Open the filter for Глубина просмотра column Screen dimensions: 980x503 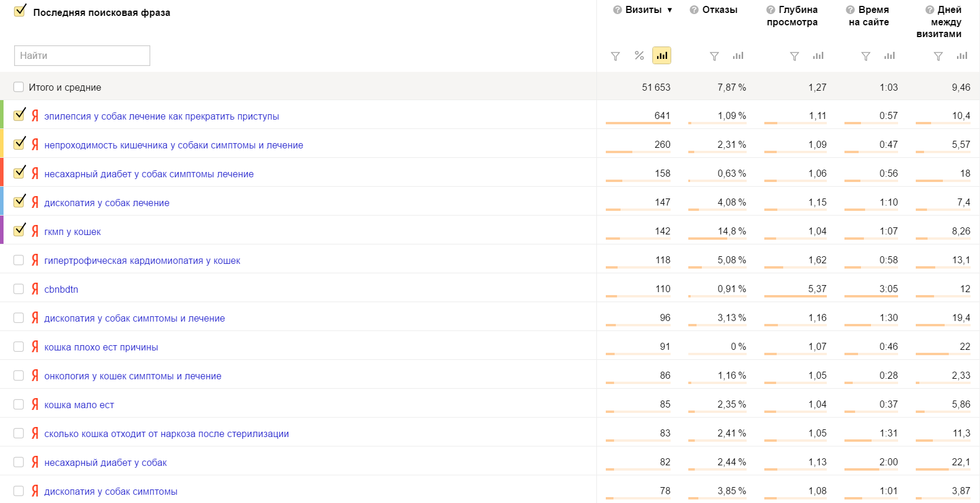click(794, 56)
